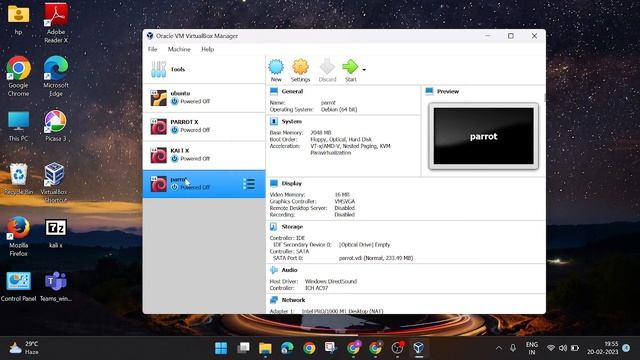Click the VirtualBox title bar logo
Screen dimensions: 640x360
[x=150, y=36]
